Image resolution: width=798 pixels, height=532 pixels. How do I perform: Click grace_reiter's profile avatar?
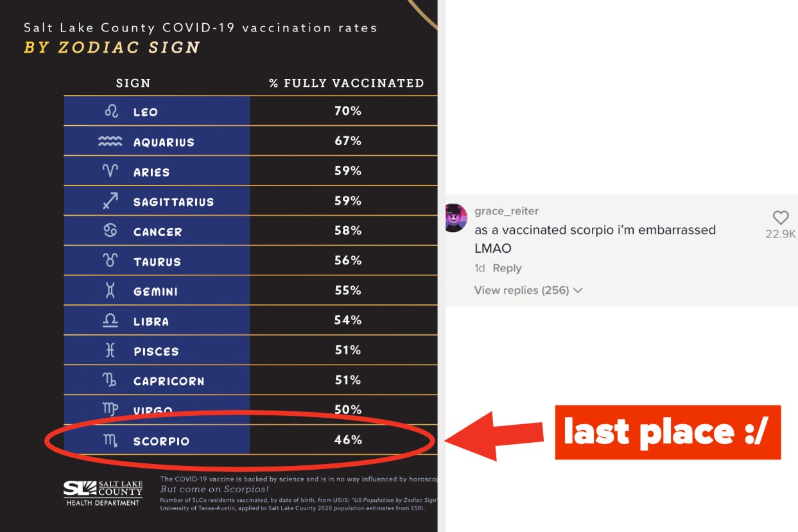pos(456,218)
